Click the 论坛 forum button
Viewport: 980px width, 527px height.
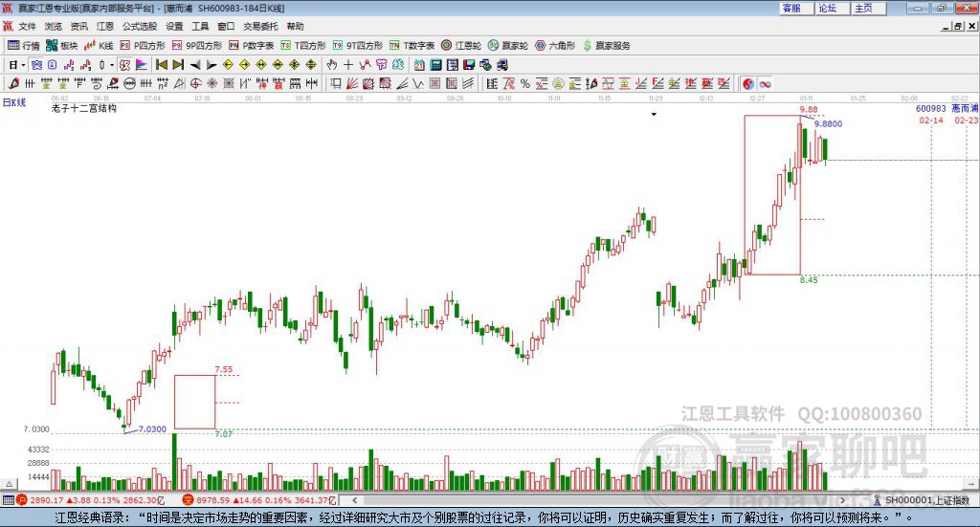coord(833,8)
